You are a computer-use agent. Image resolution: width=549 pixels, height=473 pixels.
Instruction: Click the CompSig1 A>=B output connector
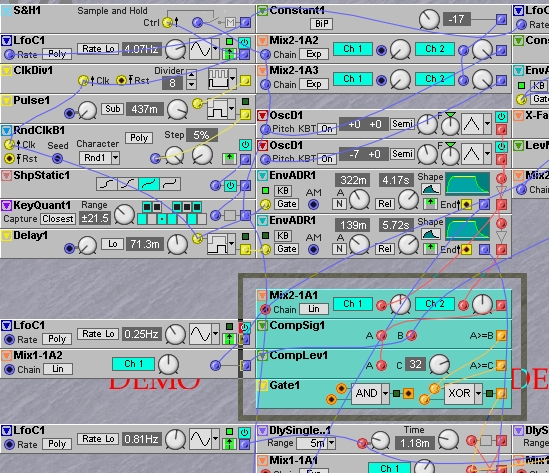click(501, 335)
